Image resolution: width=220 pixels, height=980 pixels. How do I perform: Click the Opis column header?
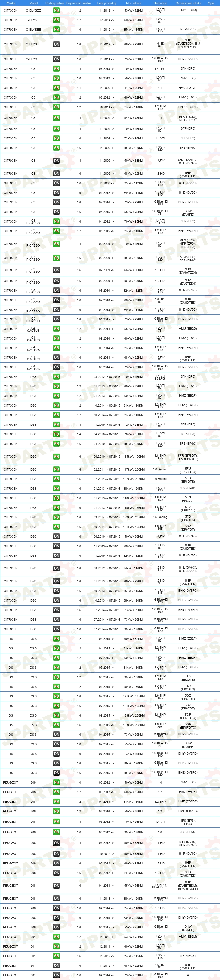point(211,3)
